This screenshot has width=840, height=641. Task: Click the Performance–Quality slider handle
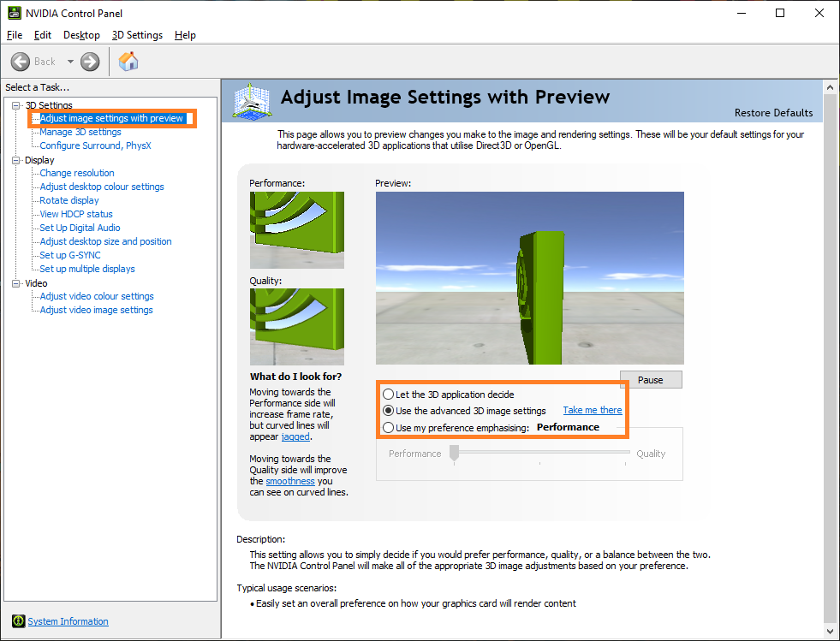click(x=455, y=453)
